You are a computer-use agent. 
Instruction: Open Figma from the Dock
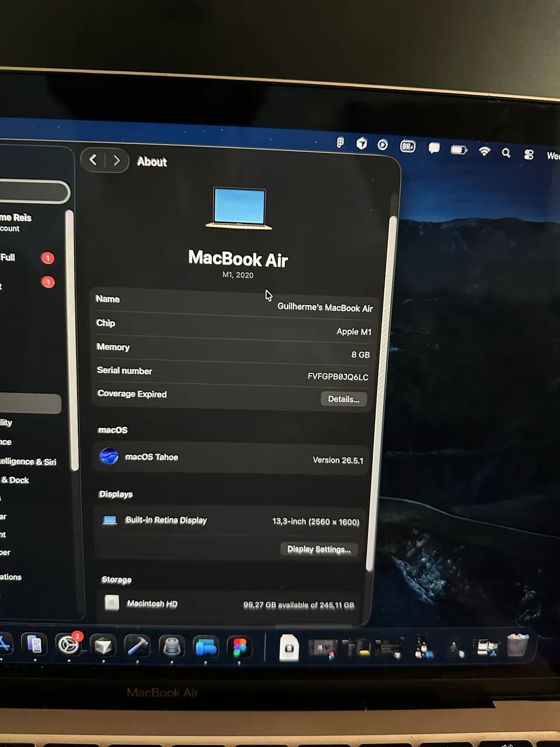pyautogui.click(x=240, y=648)
